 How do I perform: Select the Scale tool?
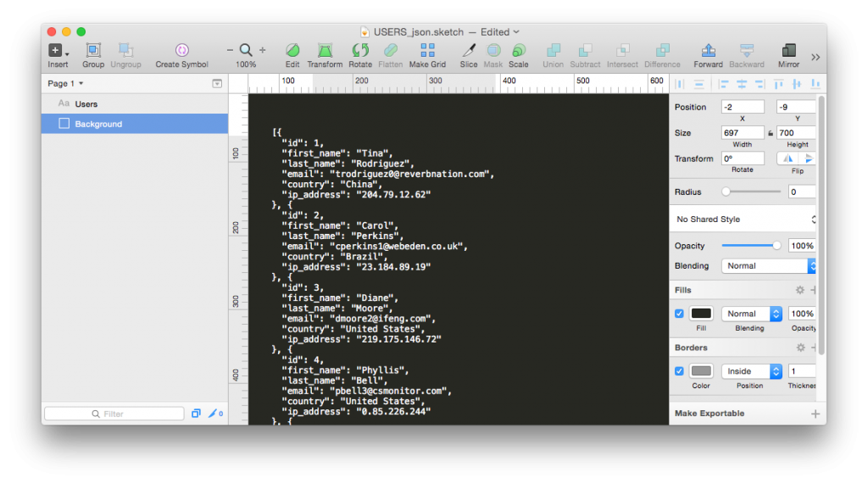point(519,50)
